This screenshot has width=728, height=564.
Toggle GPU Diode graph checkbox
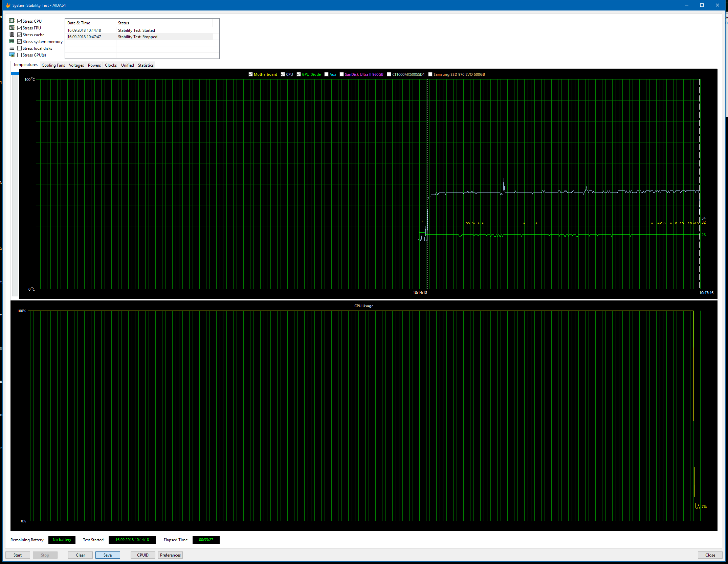point(299,74)
